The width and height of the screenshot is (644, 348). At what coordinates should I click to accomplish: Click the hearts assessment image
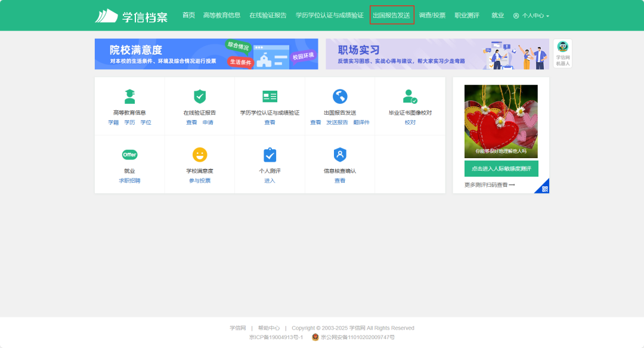501,121
